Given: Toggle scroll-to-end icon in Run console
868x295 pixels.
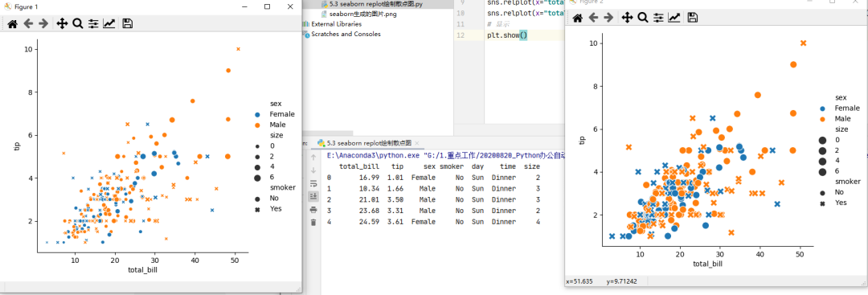Looking at the screenshot, I should pos(313,196).
